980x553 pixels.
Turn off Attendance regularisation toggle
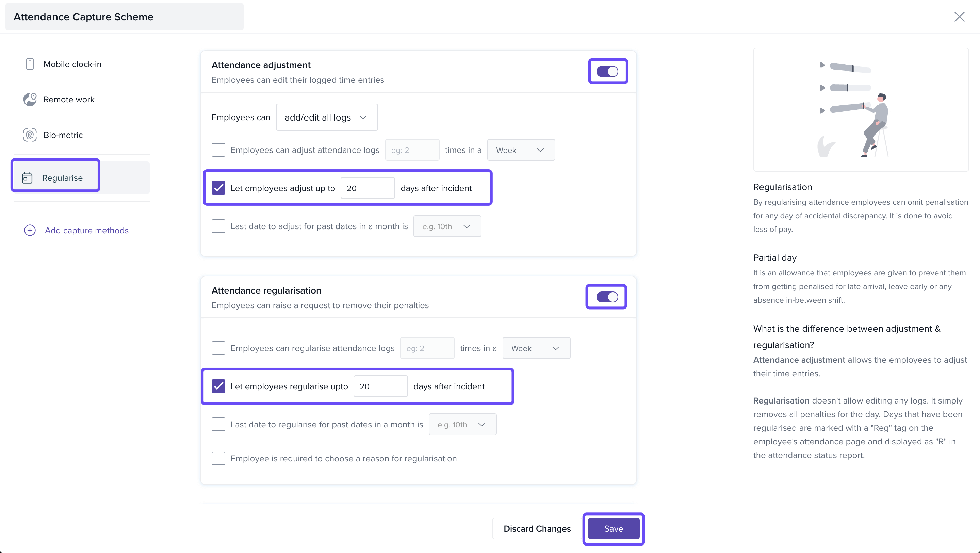(606, 297)
